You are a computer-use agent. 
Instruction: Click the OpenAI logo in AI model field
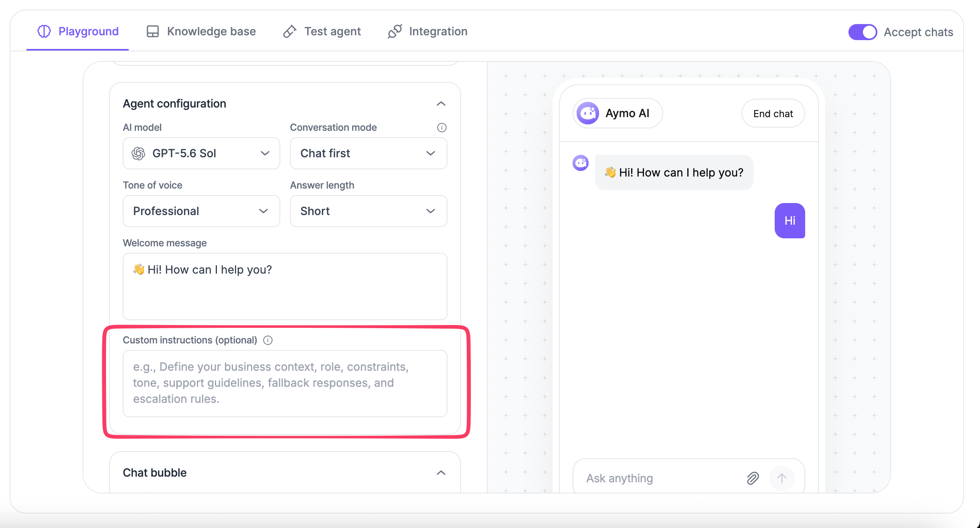138,153
